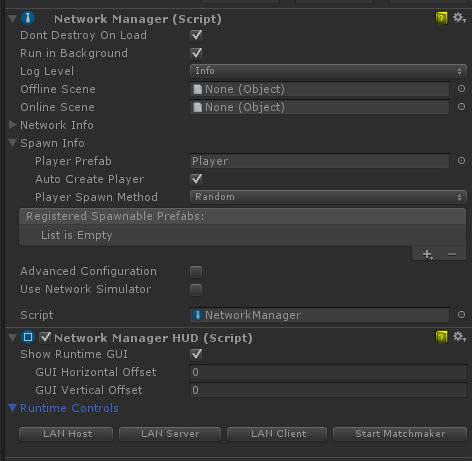
Task: Enable Use Network Simulator checkbox
Action: [196, 290]
